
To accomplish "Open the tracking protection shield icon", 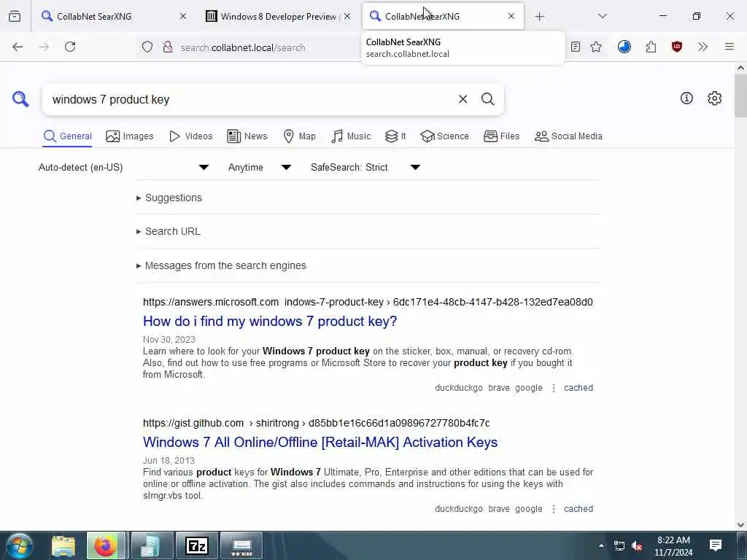I will pyautogui.click(x=147, y=47).
